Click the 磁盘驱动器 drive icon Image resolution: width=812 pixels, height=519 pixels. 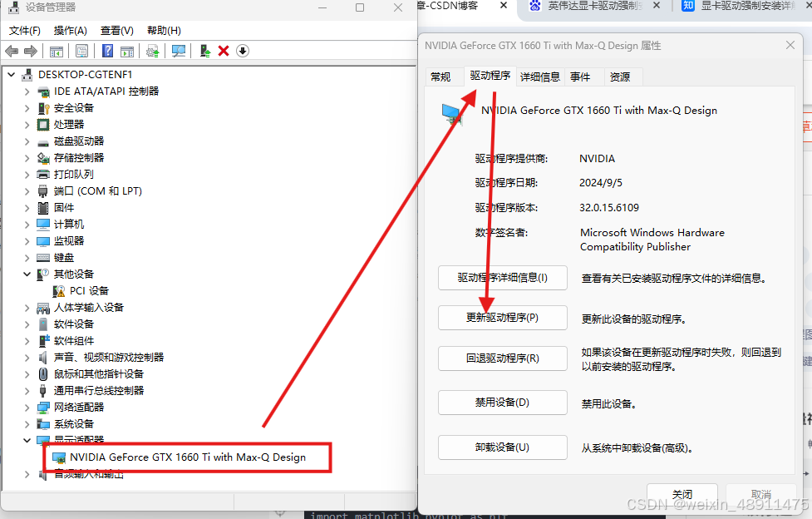click(x=43, y=142)
